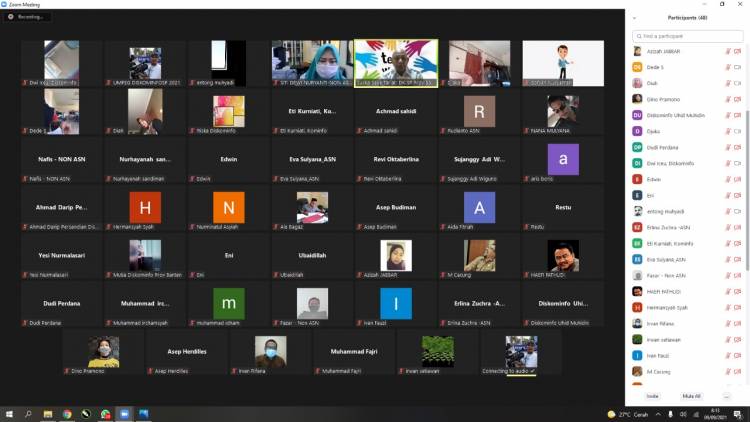Click Azizah JABBAR's muted microphone icon
Screen dimensions: 750x422
tap(726, 51)
